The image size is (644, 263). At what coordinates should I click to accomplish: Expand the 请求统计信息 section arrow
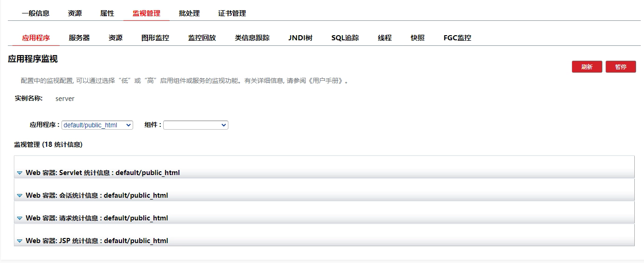point(19,219)
